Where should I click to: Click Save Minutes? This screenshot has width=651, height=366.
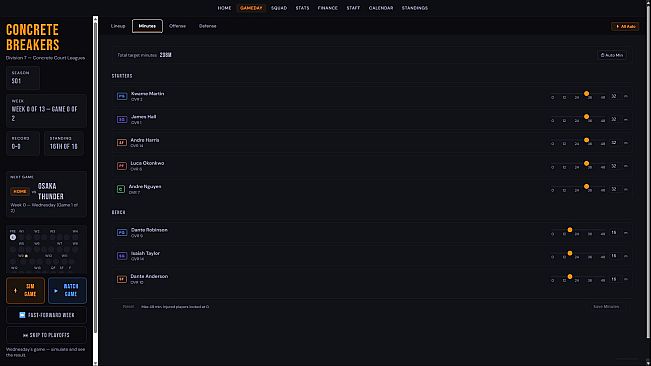click(x=606, y=307)
